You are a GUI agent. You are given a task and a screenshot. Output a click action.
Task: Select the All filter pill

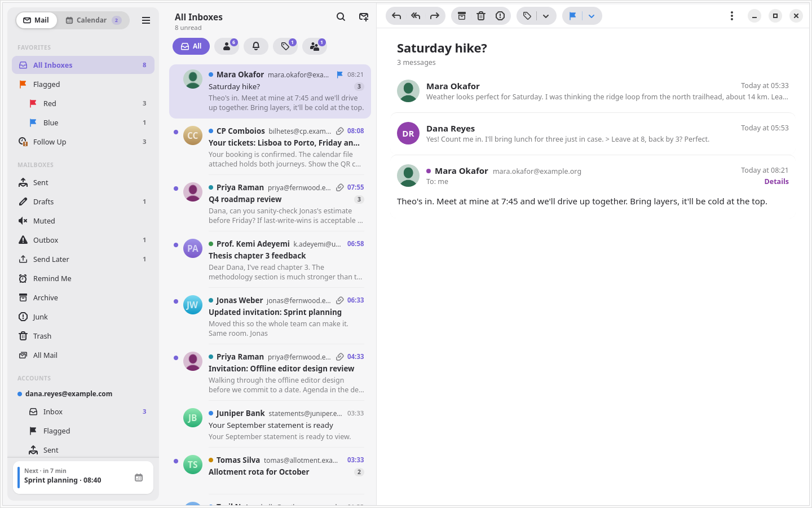tap(191, 46)
